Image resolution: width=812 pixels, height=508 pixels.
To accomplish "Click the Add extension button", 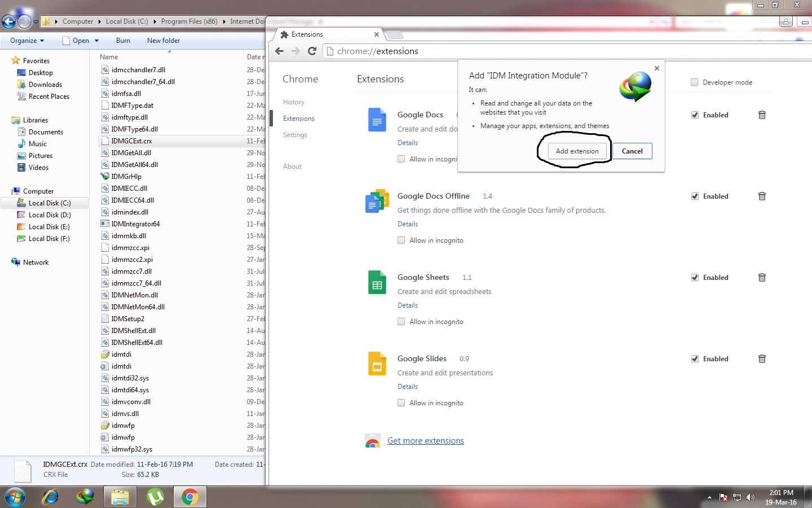I will pyautogui.click(x=577, y=151).
